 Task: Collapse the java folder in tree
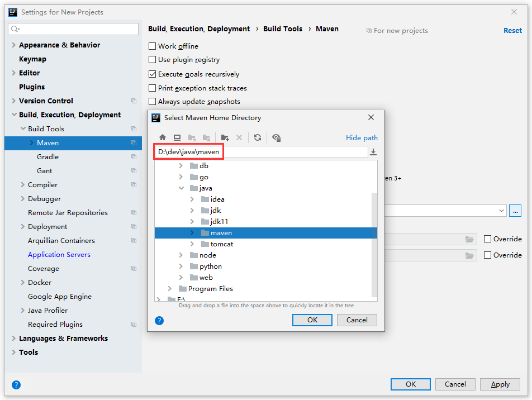182,188
